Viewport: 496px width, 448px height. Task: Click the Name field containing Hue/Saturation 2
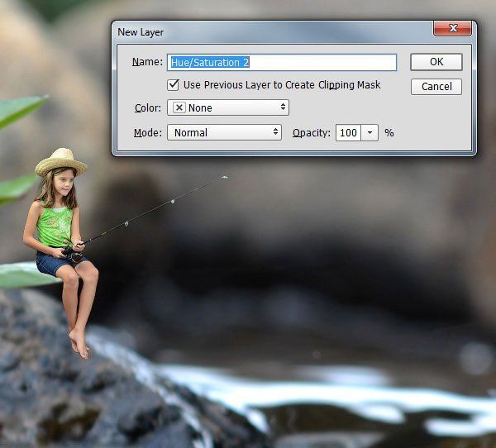[x=282, y=62]
